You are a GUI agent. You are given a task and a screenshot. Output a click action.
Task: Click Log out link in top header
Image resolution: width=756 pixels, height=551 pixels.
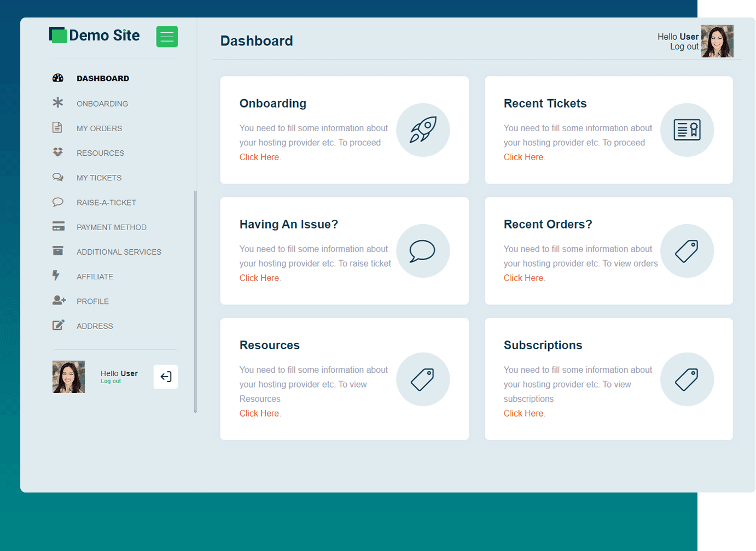point(684,47)
